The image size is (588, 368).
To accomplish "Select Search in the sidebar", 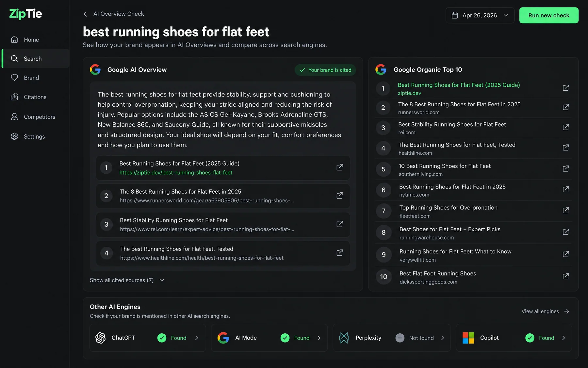I will [35, 59].
